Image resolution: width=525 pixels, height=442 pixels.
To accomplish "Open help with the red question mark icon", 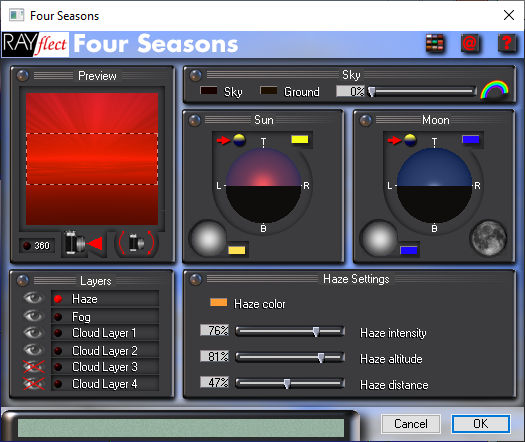I will click(x=507, y=44).
